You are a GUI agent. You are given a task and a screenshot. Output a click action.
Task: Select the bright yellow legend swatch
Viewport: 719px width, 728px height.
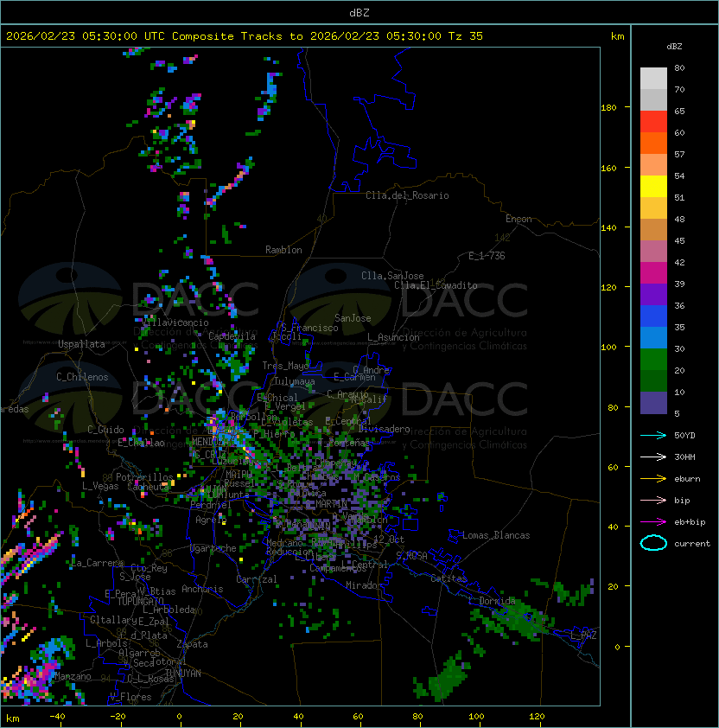pos(653,186)
